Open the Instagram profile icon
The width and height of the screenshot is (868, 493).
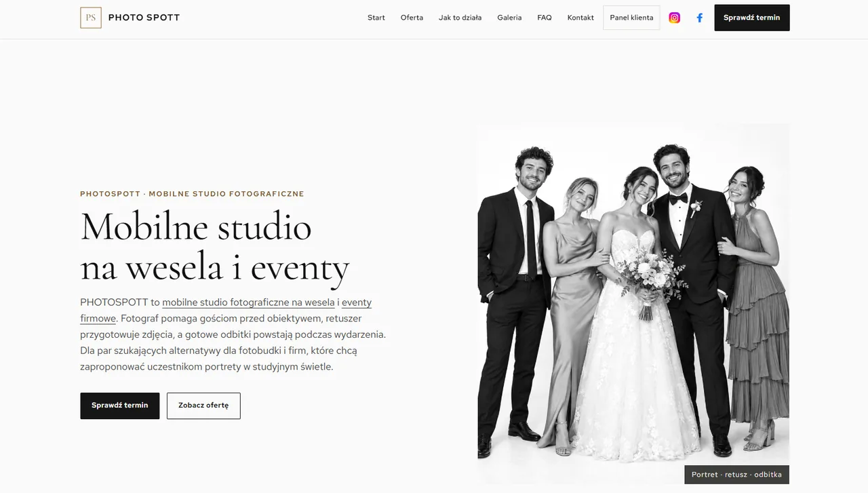pos(674,18)
